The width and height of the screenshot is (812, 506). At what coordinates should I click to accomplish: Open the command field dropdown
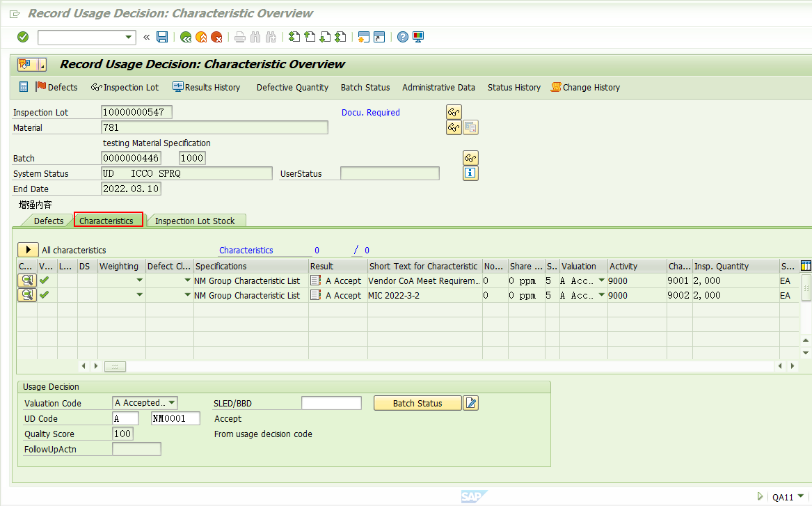129,38
